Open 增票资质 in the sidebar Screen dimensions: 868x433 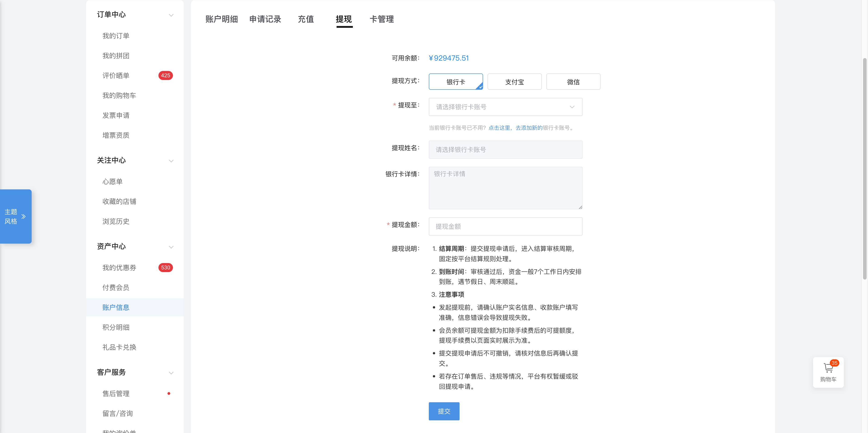coord(116,135)
